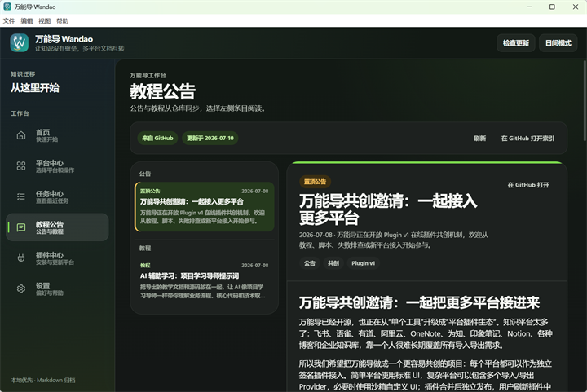Switch to 日间模式 theme
This screenshot has height=392, width=587.
click(x=558, y=43)
